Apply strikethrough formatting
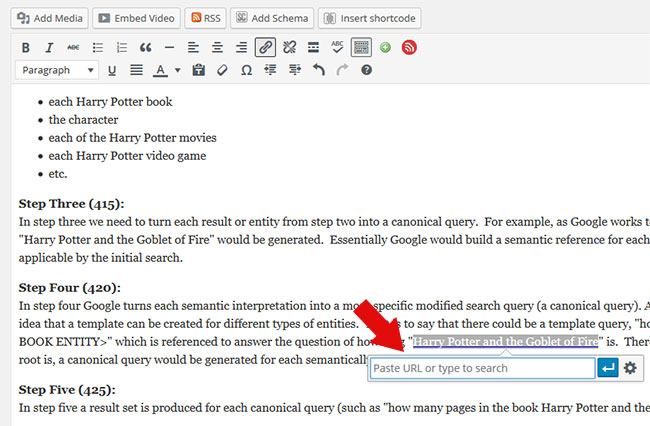Image resolution: width=650 pixels, height=426 pixels. 73,48
